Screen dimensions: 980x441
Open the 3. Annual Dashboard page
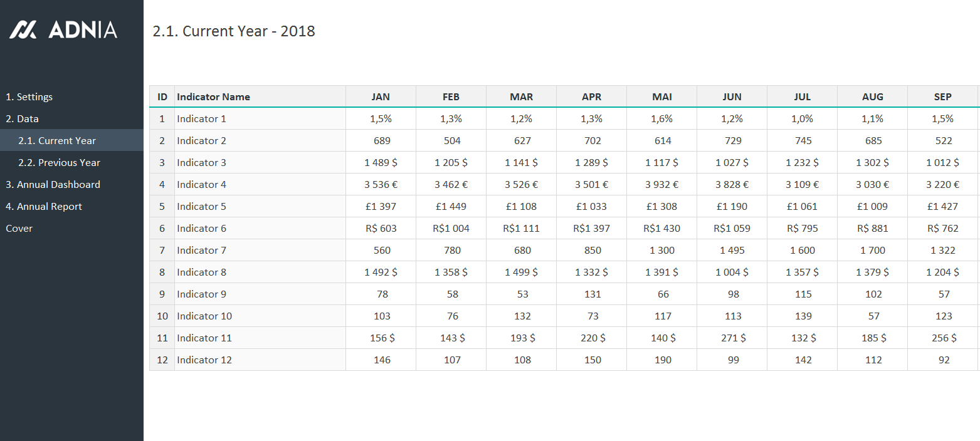(x=53, y=185)
